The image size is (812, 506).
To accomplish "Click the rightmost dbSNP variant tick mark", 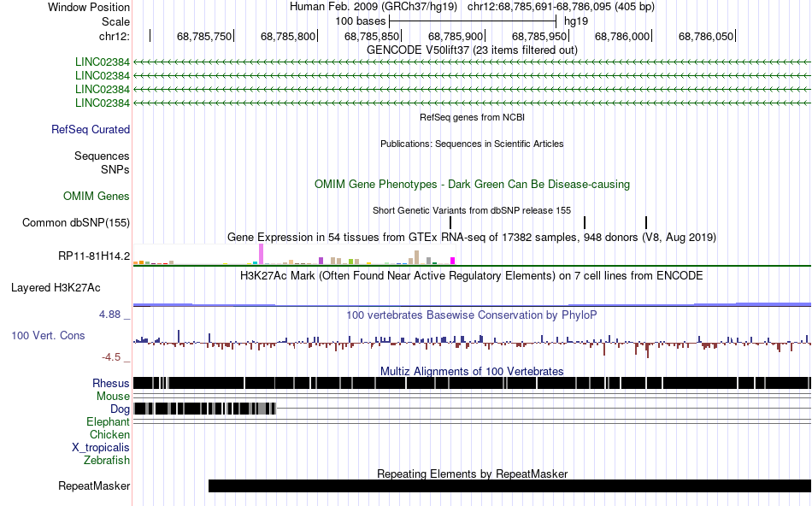I will (646, 223).
